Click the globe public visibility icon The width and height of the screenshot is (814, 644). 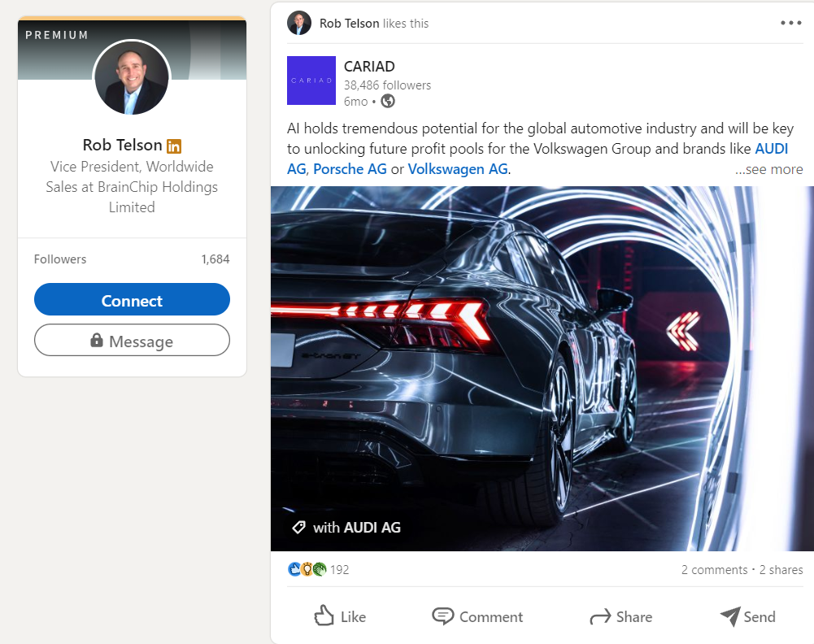pyautogui.click(x=388, y=101)
